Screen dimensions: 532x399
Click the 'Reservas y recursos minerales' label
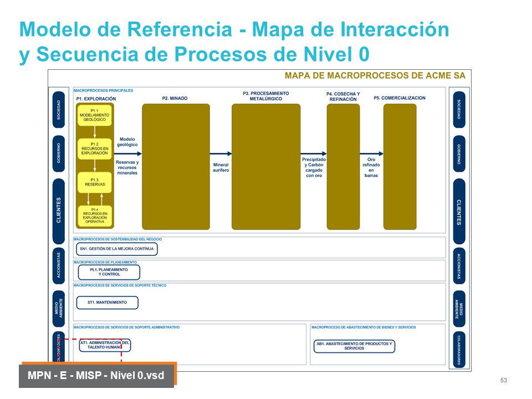(x=127, y=167)
